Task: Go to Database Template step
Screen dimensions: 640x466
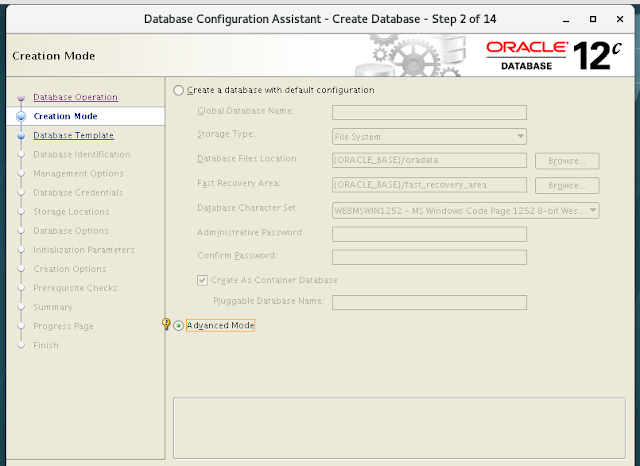Action: [x=73, y=135]
